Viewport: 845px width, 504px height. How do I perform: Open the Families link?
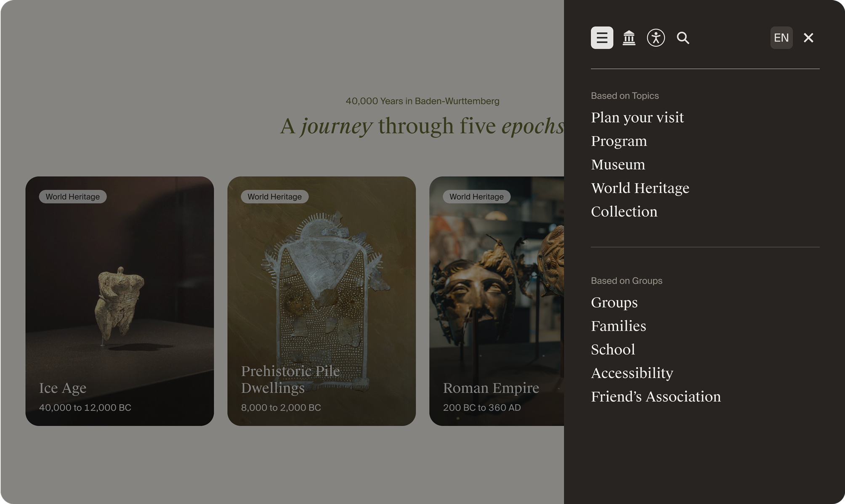click(x=618, y=326)
